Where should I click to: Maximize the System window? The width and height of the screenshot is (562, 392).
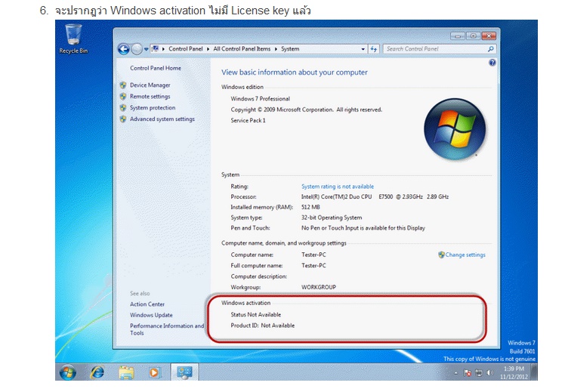coord(473,35)
